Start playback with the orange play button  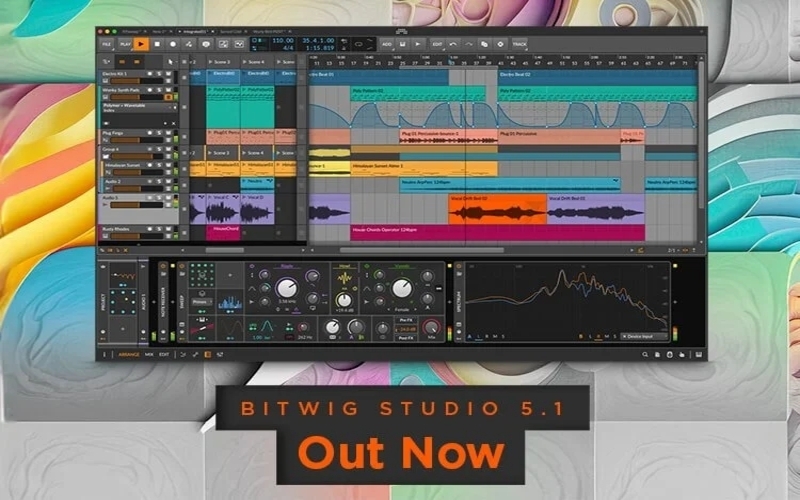pos(141,44)
